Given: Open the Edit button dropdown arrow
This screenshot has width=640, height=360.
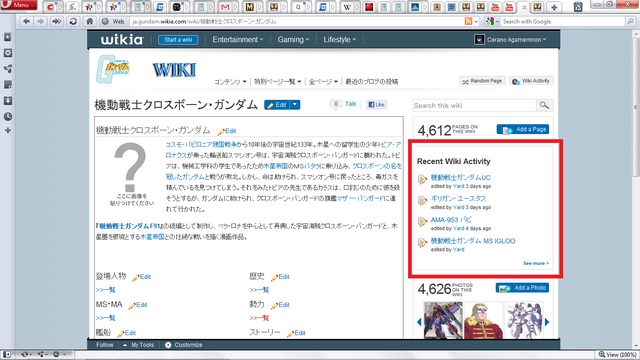Looking at the screenshot, I should 295,105.
